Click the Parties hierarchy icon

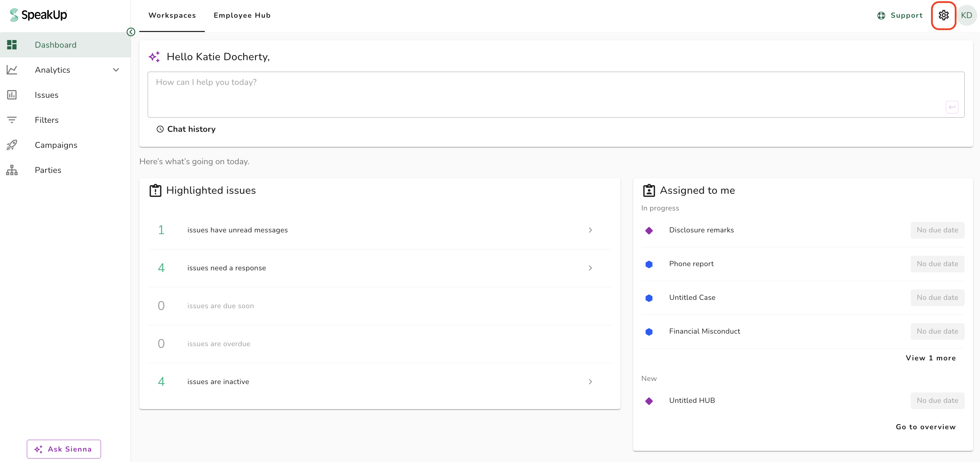12,170
